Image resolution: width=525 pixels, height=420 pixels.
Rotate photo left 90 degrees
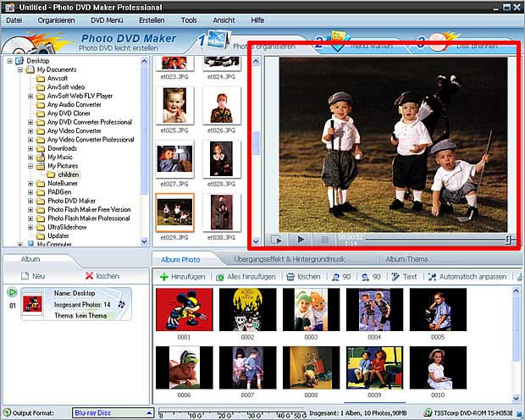tap(341, 277)
